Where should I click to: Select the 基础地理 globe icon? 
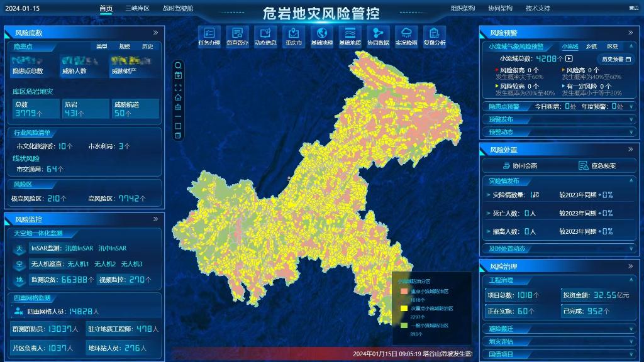pyautogui.click(x=322, y=36)
